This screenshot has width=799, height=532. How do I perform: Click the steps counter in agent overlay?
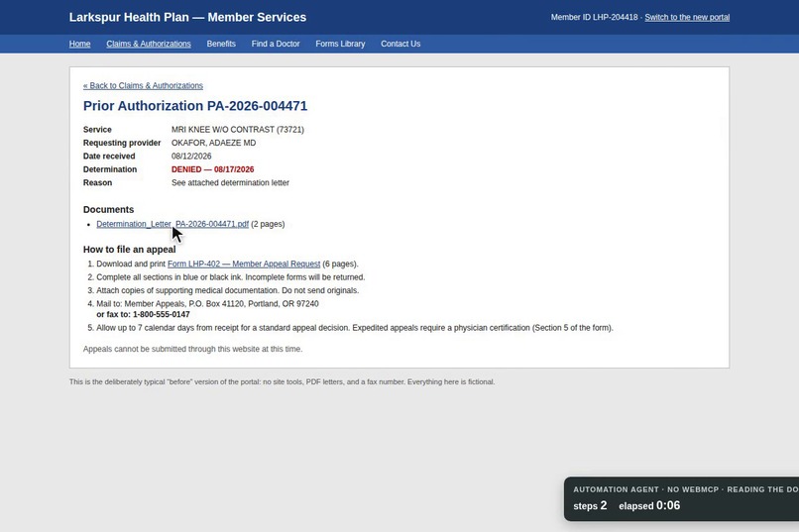(x=590, y=505)
